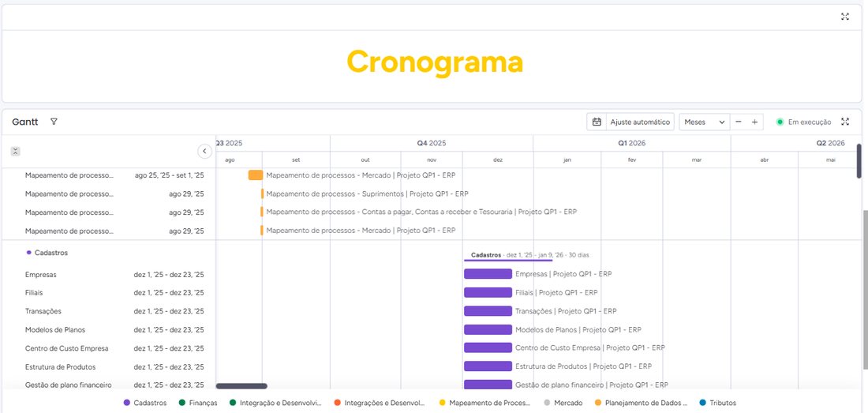This screenshot has height=413, width=868.
Task: Click the calendar icon beside Ajuste automático
Action: 597,122
